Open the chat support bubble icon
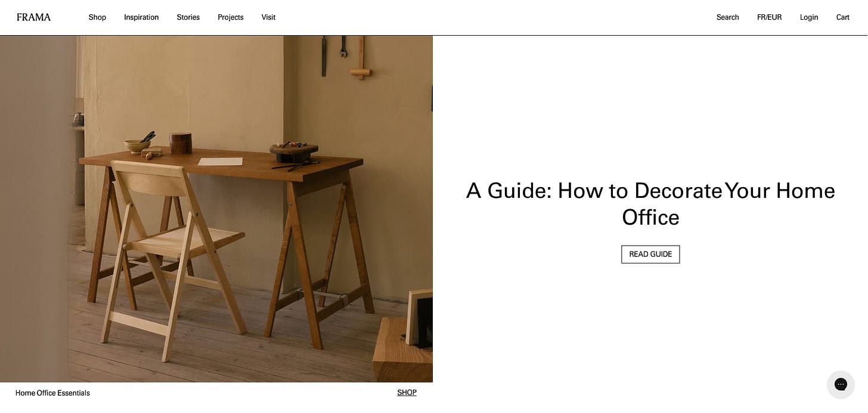Screen dimensions: 868x413 coord(841,384)
